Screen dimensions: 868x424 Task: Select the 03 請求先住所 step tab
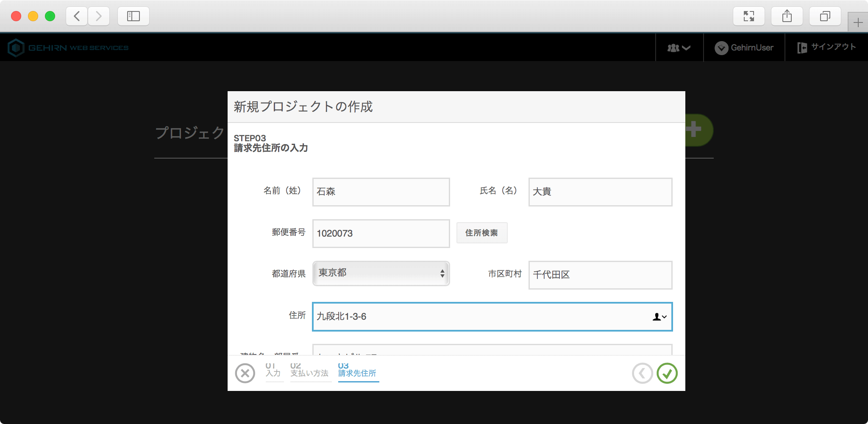[x=357, y=371]
